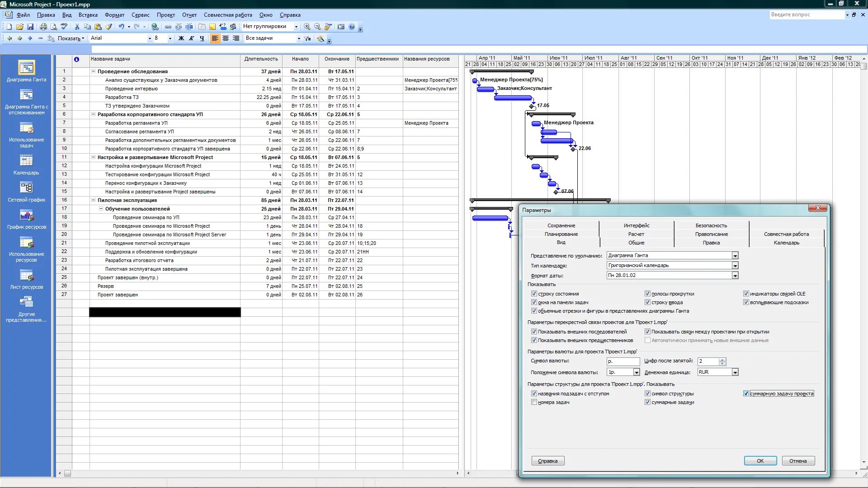Image resolution: width=868 pixels, height=488 pixels.
Task: Open 'Денежная единица' RUR dropdown
Action: pyautogui.click(x=735, y=372)
